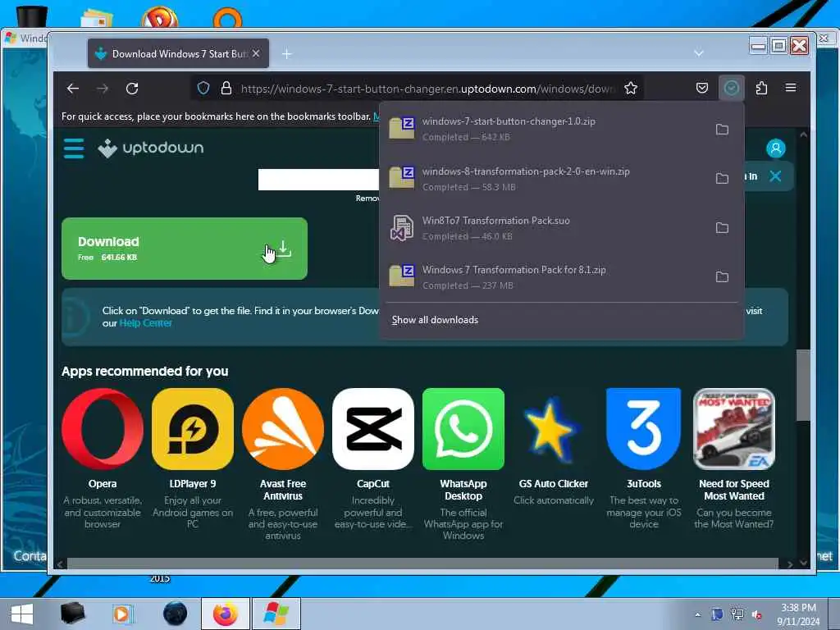
Task: Click Show all downloads
Action: pyautogui.click(x=435, y=320)
